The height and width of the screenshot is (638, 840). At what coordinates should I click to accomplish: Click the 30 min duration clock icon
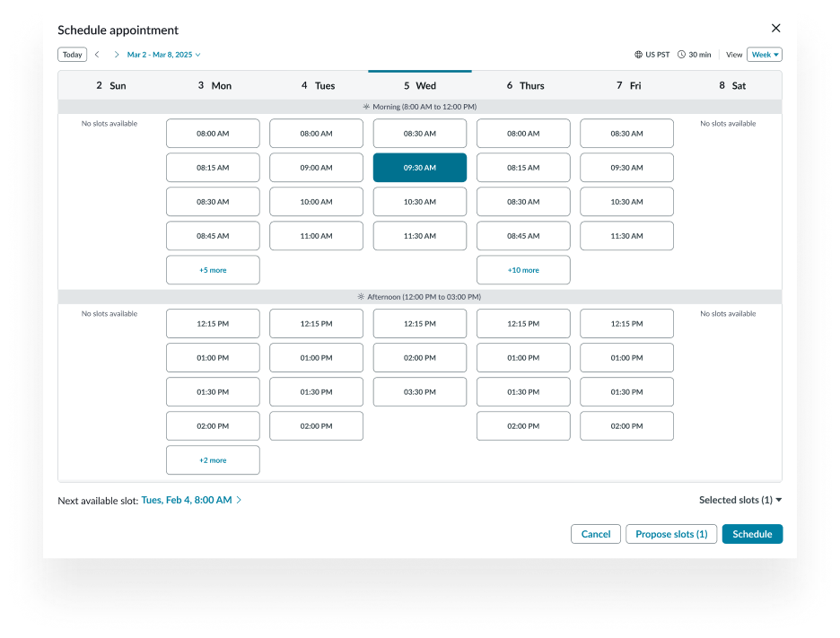tap(681, 55)
